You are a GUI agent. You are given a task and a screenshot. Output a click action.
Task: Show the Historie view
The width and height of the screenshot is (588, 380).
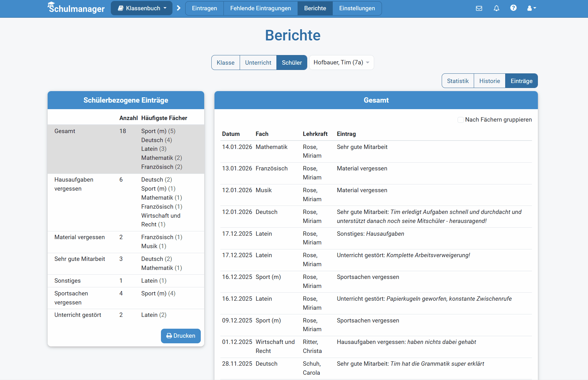[489, 81]
